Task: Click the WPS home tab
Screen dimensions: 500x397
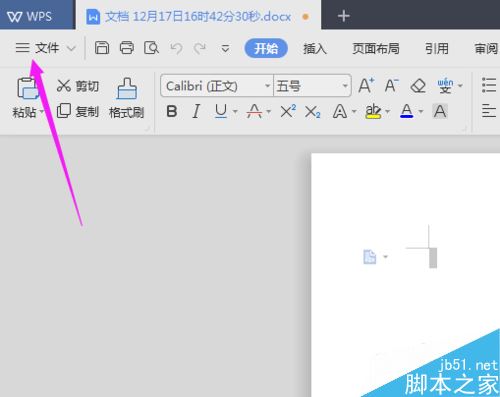Action: pyautogui.click(x=37, y=15)
